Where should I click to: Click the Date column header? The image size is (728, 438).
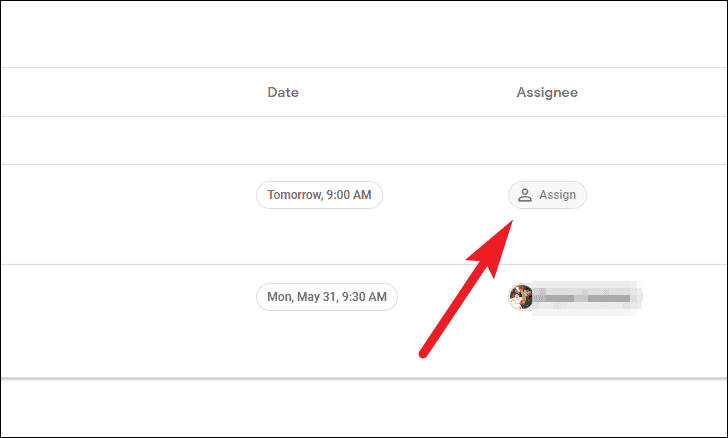[x=283, y=92]
